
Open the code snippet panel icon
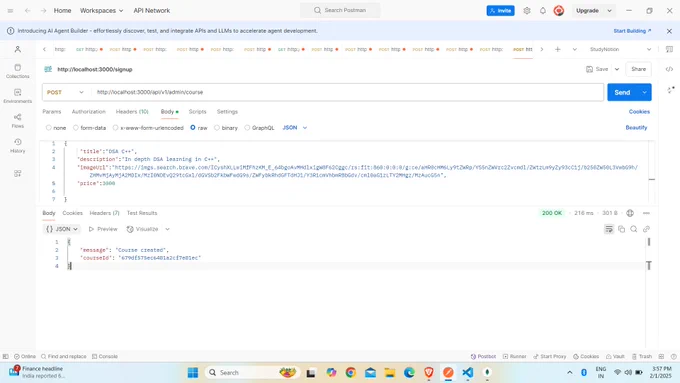coord(669,69)
